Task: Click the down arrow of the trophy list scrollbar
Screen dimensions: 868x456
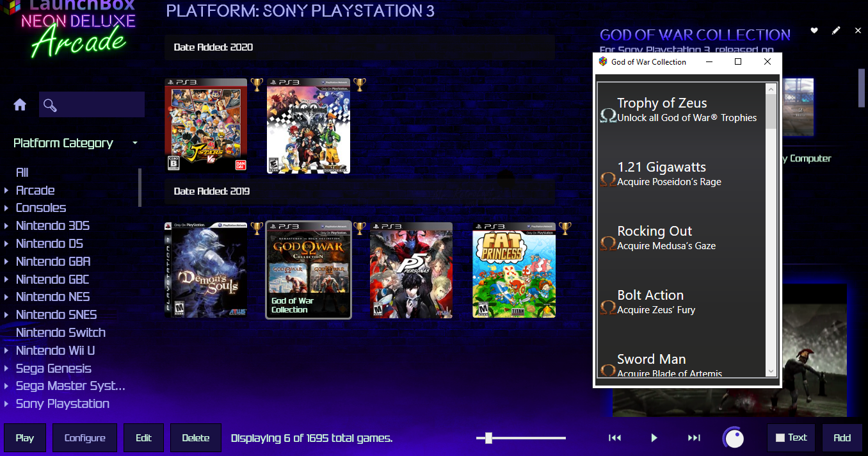Action: tap(771, 371)
